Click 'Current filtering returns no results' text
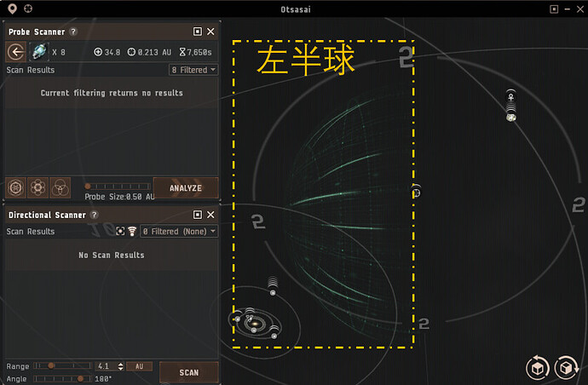588x385 pixels. click(x=112, y=93)
